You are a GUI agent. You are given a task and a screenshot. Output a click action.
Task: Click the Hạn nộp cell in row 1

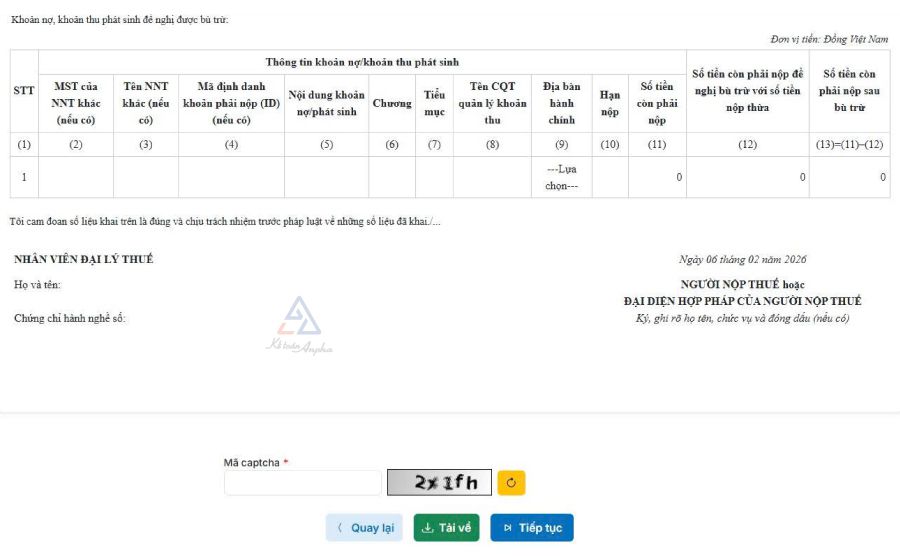(x=609, y=177)
